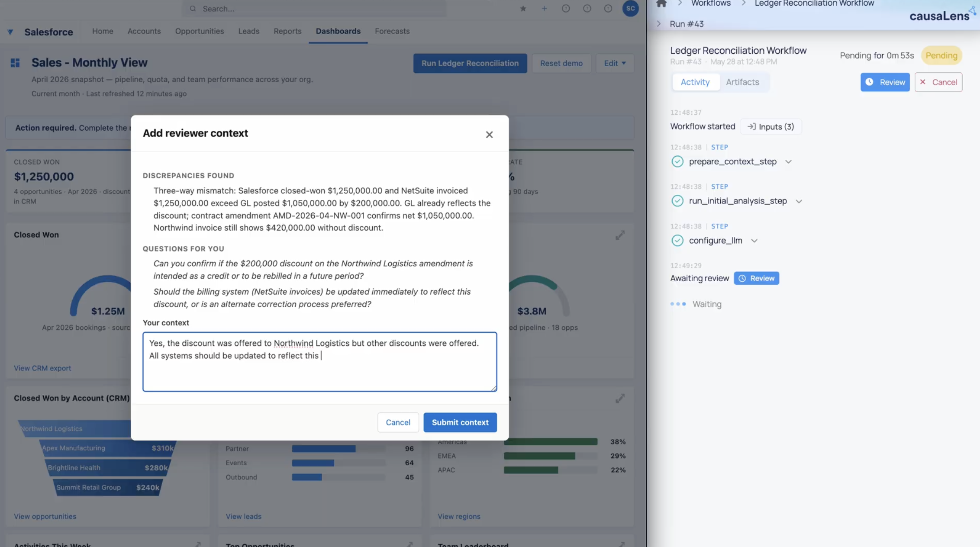Screen dimensions: 980x547
Task: Click the dashboard grid icon beside Sales - Monthly View
Action: (x=15, y=63)
